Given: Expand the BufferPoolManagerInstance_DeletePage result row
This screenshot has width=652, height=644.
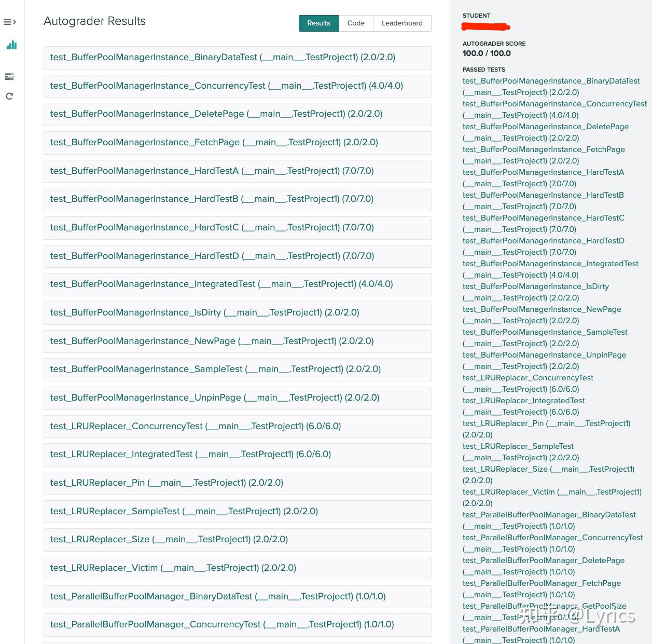Looking at the screenshot, I should pos(237,114).
